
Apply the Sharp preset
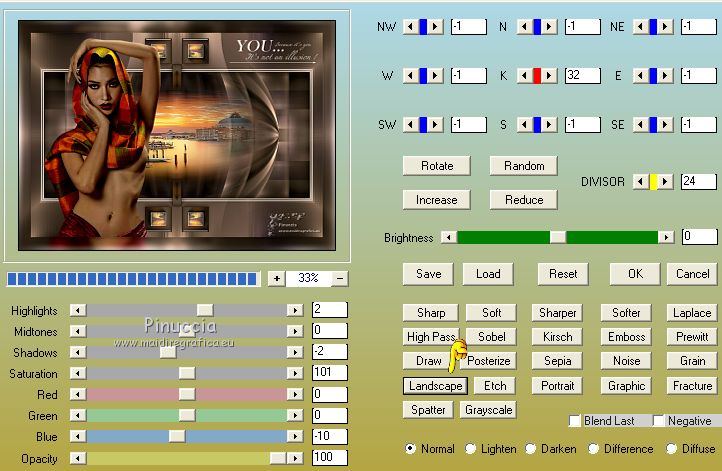pos(431,313)
